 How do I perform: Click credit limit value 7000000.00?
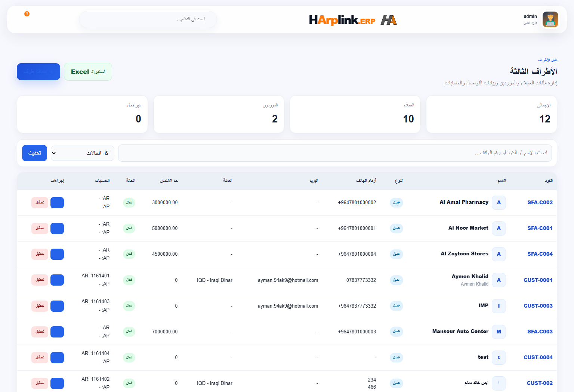coord(165,332)
